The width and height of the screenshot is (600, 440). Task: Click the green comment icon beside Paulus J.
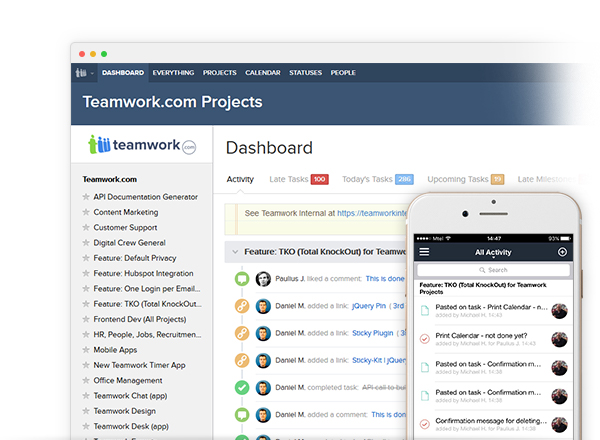click(242, 279)
